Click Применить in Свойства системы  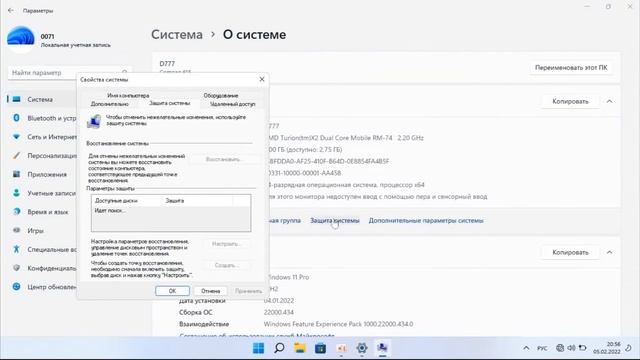click(248, 291)
